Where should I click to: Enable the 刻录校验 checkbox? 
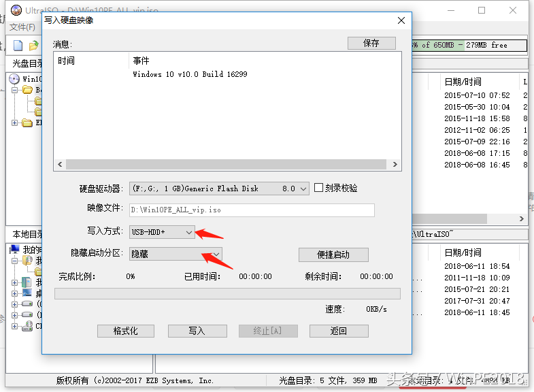[318, 188]
